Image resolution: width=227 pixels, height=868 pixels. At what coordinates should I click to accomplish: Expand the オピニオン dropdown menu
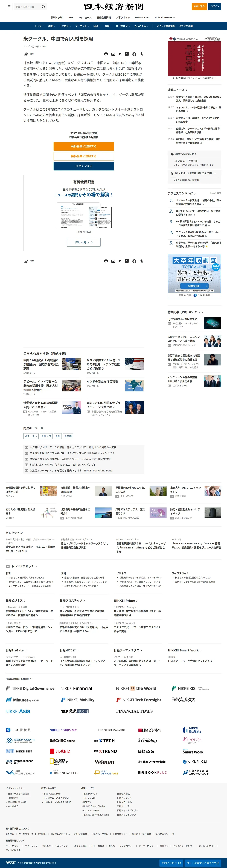click(123, 26)
